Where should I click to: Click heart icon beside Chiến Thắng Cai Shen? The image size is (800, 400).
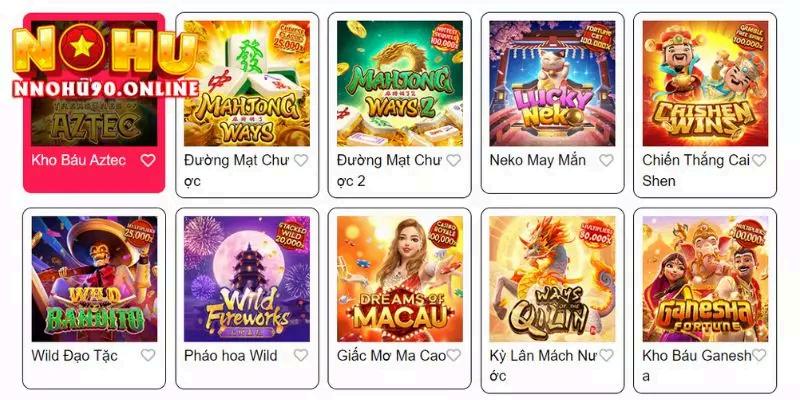759,161
